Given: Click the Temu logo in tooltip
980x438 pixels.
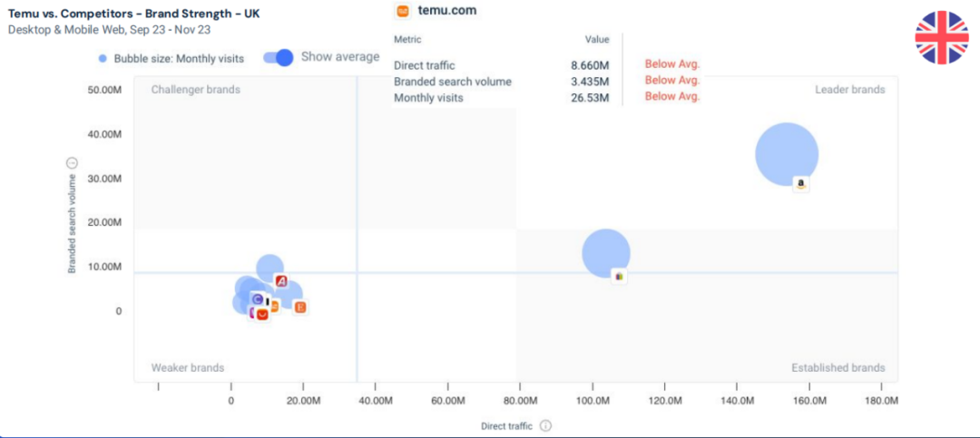Looking at the screenshot, I should point(403,11).
